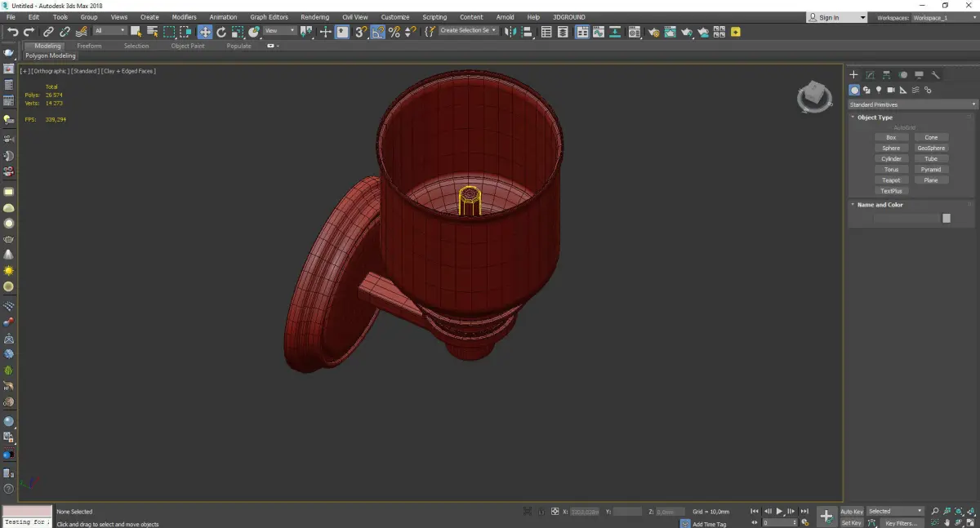Click the TextPlus button
The image size is (980, 528).
pyautogui.click(x=891, y=191)
